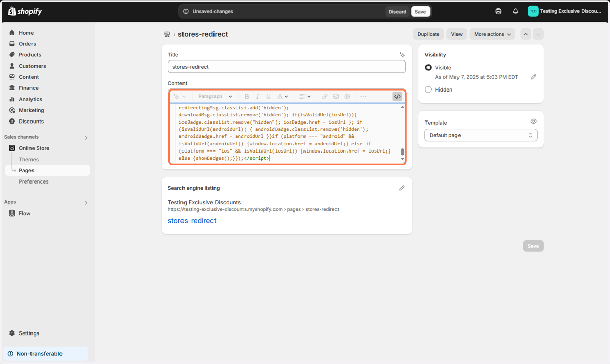Image resolution: width=610 pixels, height=364 pixels.
Task: Click inside the HTML content code area
Action: tap(287, 133)
